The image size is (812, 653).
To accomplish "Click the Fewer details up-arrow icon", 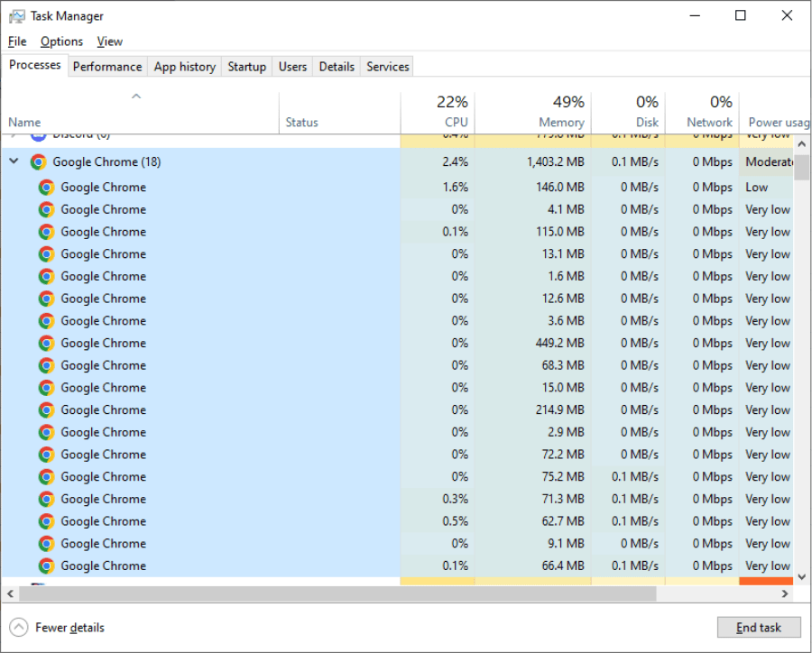I will tap(19, 627).
